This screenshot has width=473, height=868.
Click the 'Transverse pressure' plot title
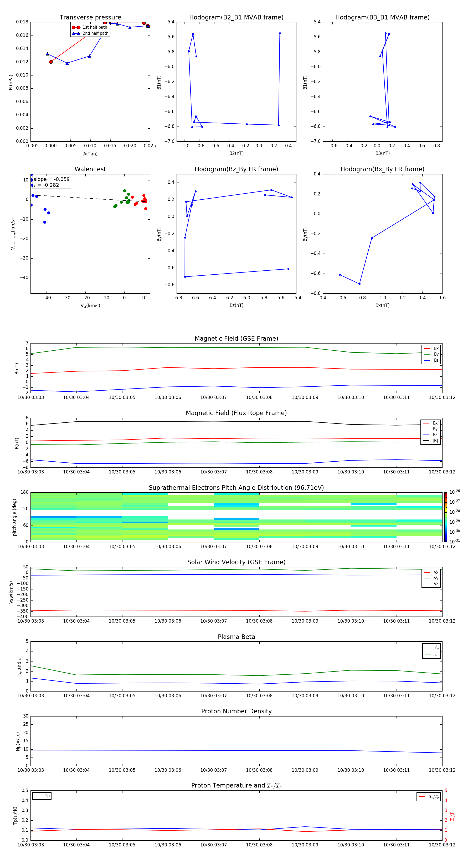90,18
